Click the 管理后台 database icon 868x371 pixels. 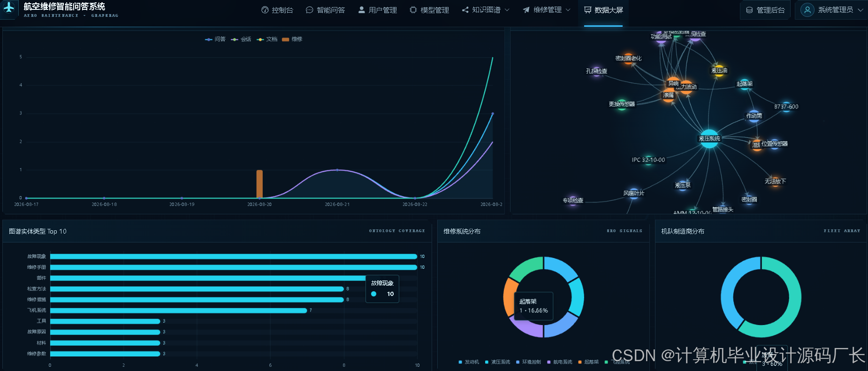coord(749,10)
